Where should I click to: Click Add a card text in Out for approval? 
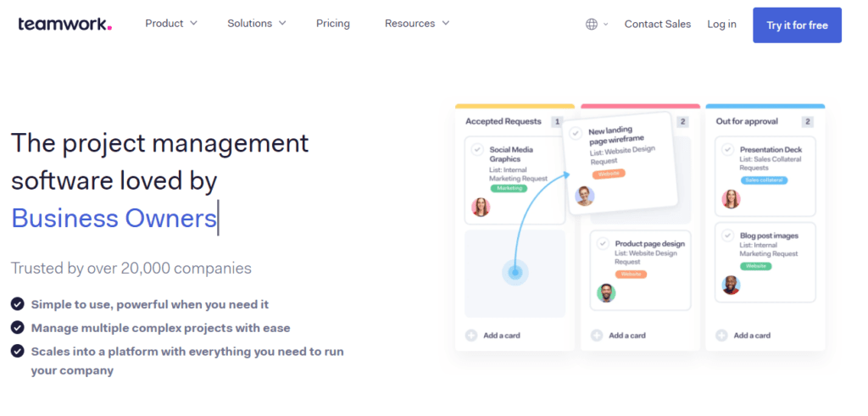(x=752, y=336)
